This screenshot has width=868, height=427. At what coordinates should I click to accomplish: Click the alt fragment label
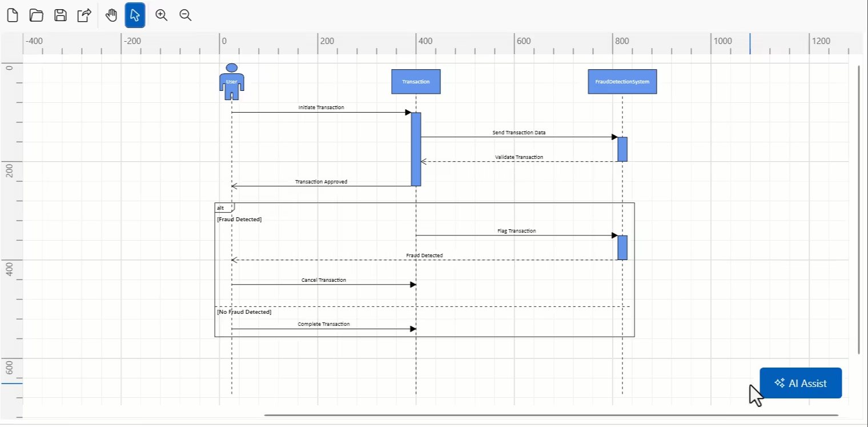coord(221,207)
